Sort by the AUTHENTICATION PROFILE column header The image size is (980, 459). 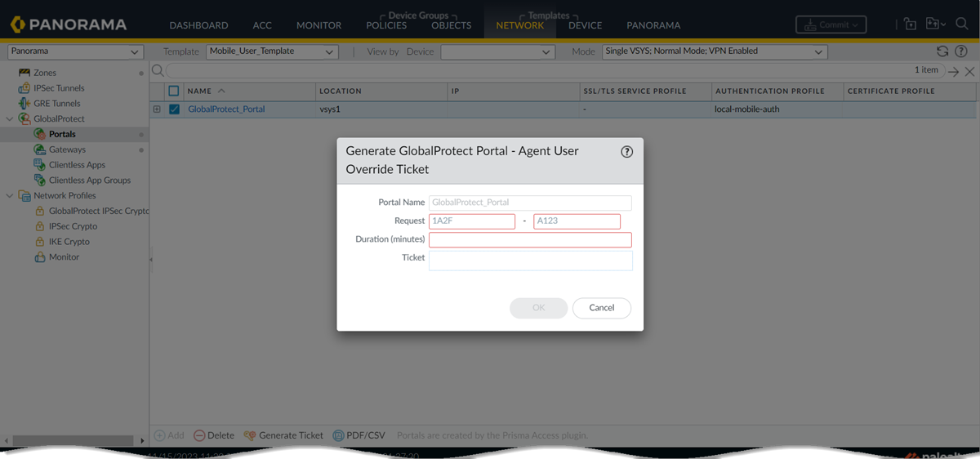pyautogui.click(x=777, y=91)
